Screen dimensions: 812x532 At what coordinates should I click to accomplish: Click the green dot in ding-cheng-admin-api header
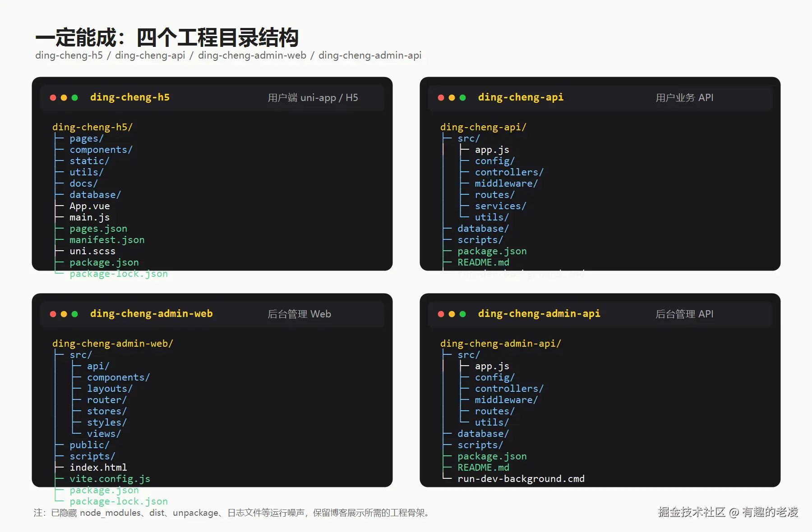click(463, 314)
